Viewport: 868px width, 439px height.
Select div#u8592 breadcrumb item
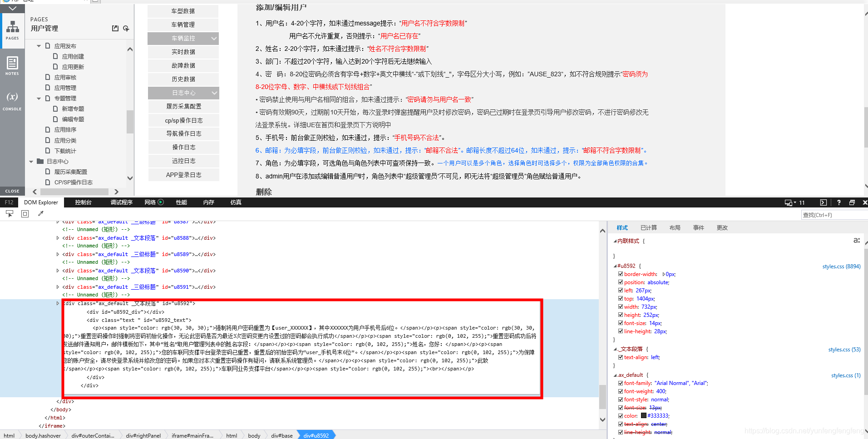point(316,435)
